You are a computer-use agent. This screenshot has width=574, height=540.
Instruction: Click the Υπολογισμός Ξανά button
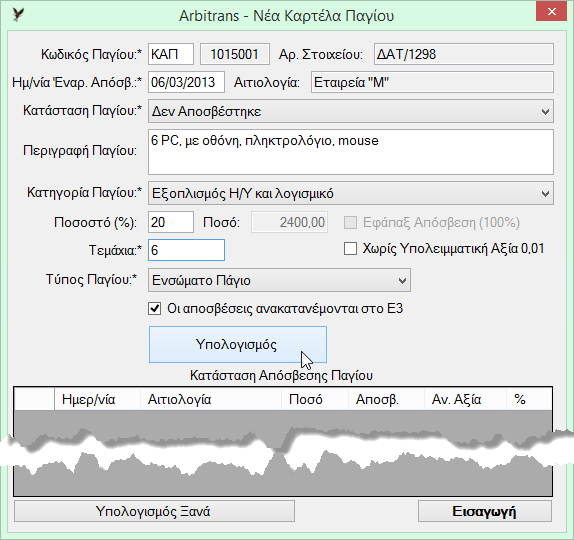(154, 511)
